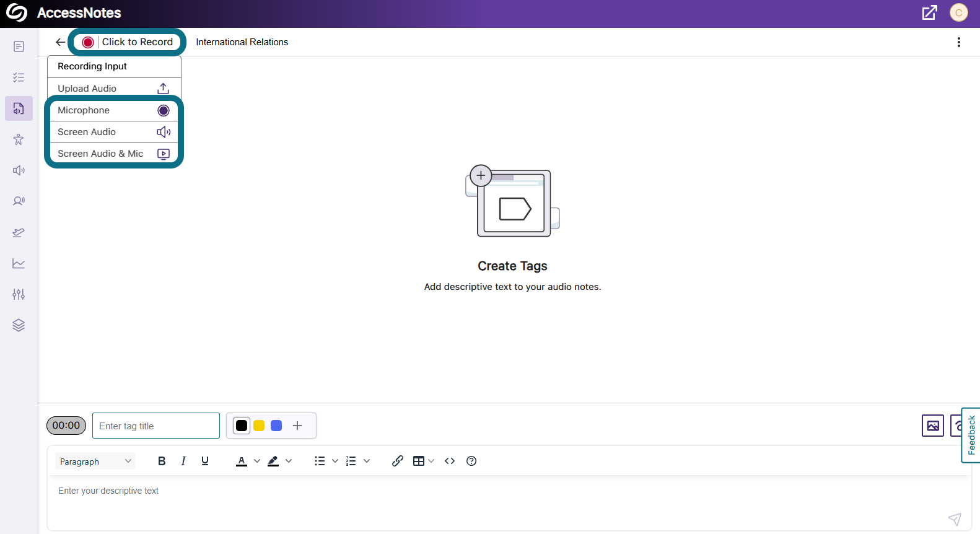Open the three-dot more options menu
Viewport: 980px width, 534px height.
click(x=958, y=42)
